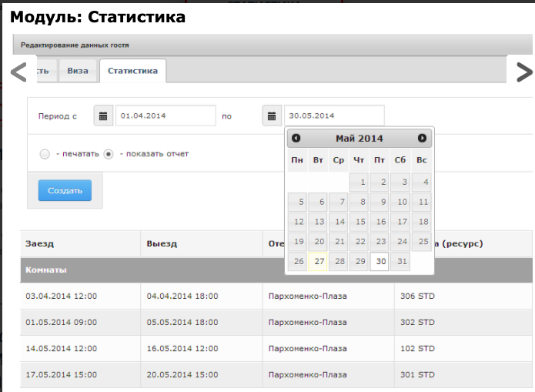The width and height of the screenshot is (535, 392).
Task: Choose day 4 in the datepicker
Action: tap(422, 182)
